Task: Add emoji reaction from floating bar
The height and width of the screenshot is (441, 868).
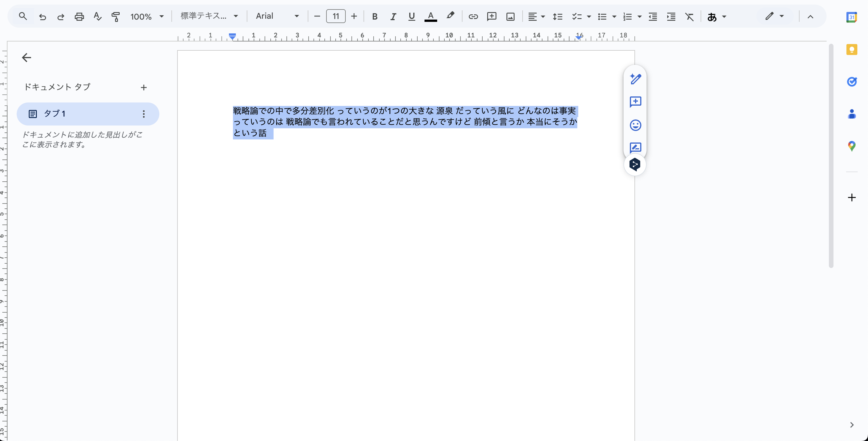Action: 635,125
